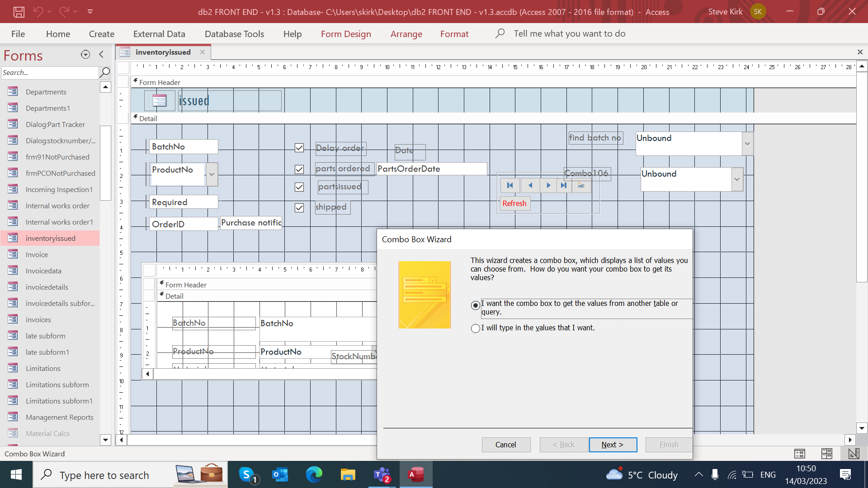Open the Help ribbon tab
The image size is (868, 488).
click(292, 34)
